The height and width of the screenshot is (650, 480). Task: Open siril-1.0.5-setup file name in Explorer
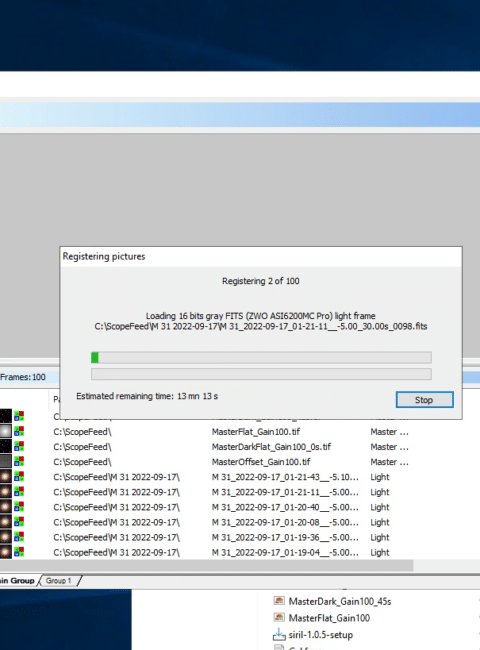(x=321, y=635)
